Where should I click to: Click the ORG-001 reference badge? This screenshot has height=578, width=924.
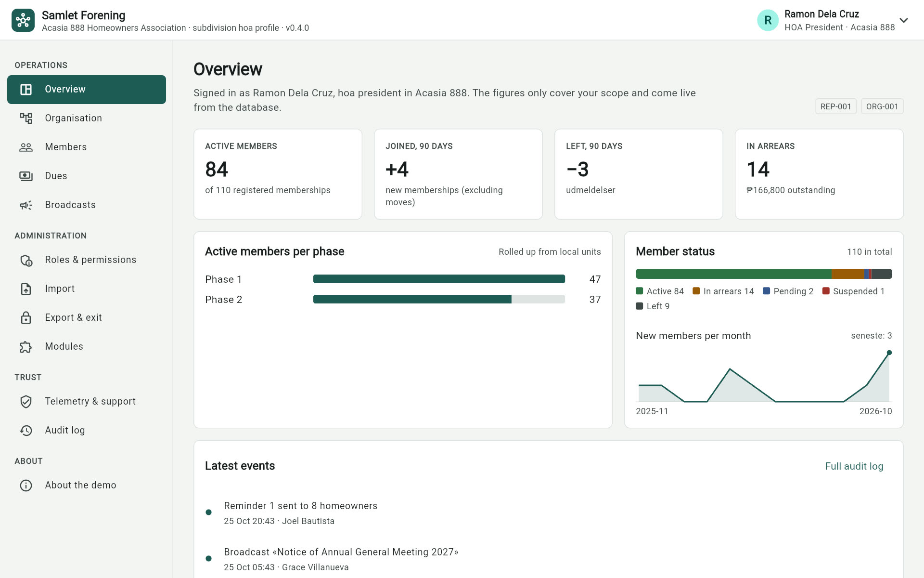pos(882,106)
